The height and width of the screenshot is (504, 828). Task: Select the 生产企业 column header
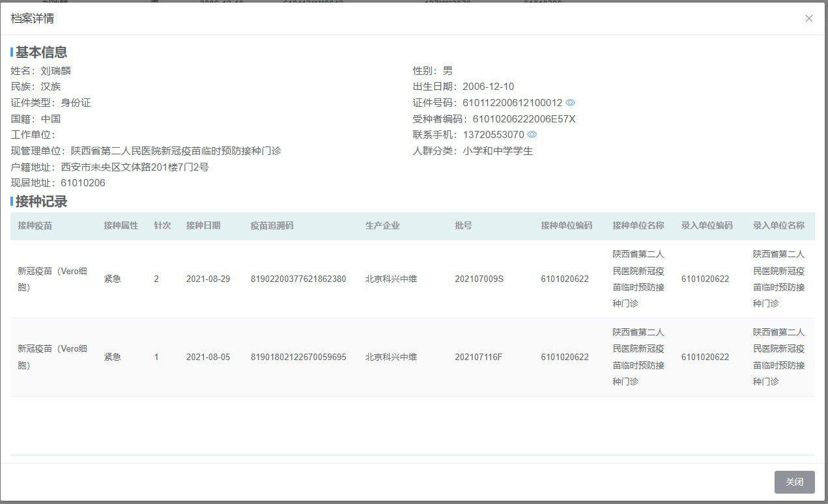click(x=382, y=225)
